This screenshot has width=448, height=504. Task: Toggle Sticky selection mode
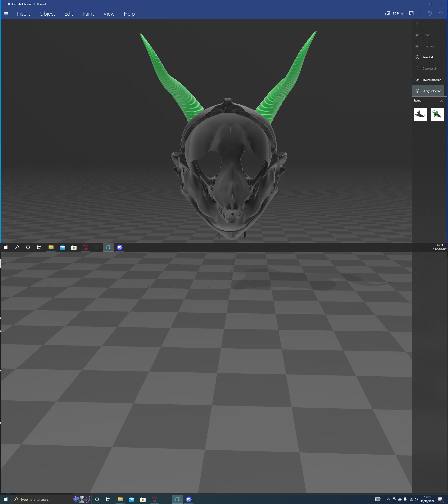click(x=428, y=91)
